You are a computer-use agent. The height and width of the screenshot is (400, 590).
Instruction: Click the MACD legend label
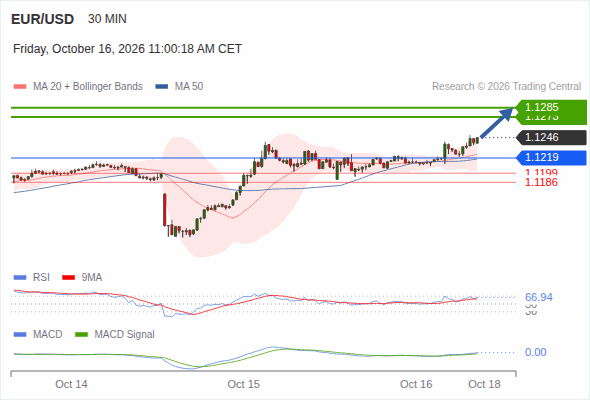click(x=48, y=335)
